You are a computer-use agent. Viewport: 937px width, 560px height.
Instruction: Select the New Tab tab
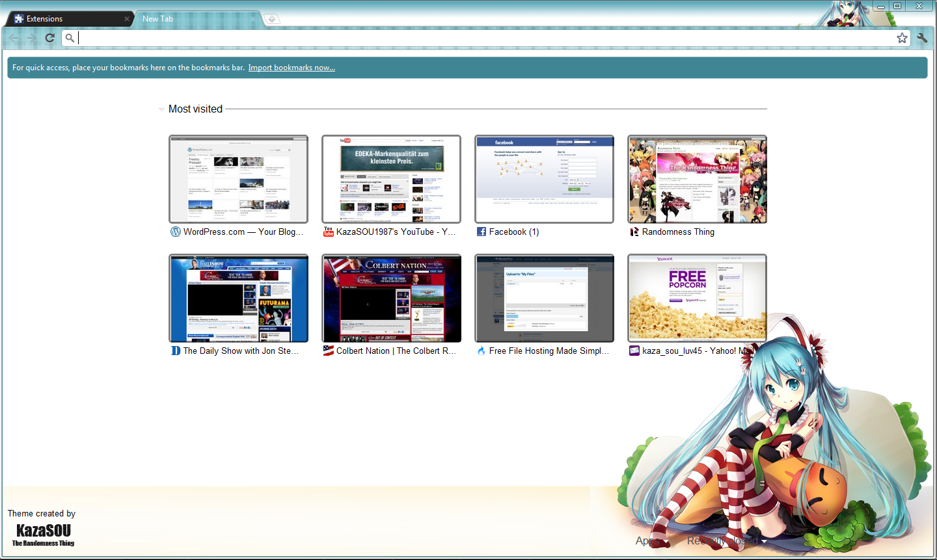197,19
